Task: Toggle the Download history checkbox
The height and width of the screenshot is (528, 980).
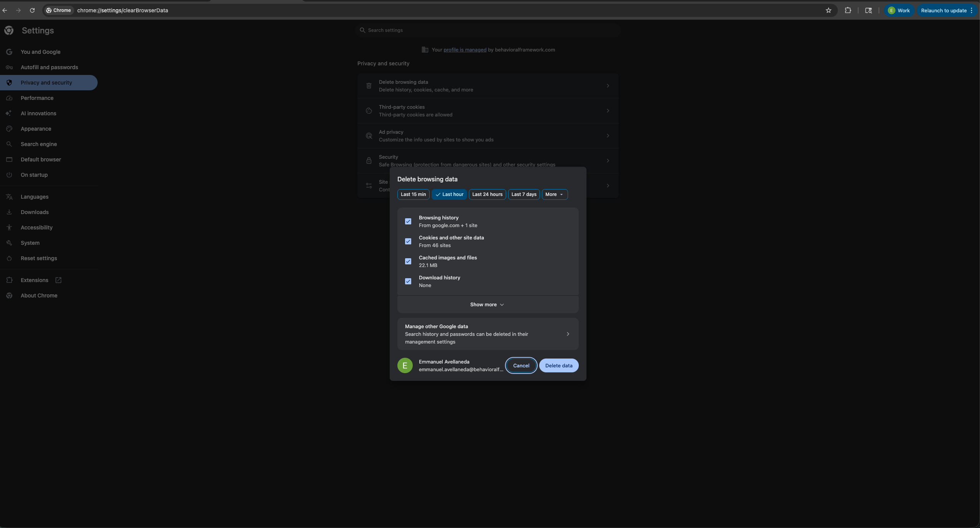Action: coord(408,281)
